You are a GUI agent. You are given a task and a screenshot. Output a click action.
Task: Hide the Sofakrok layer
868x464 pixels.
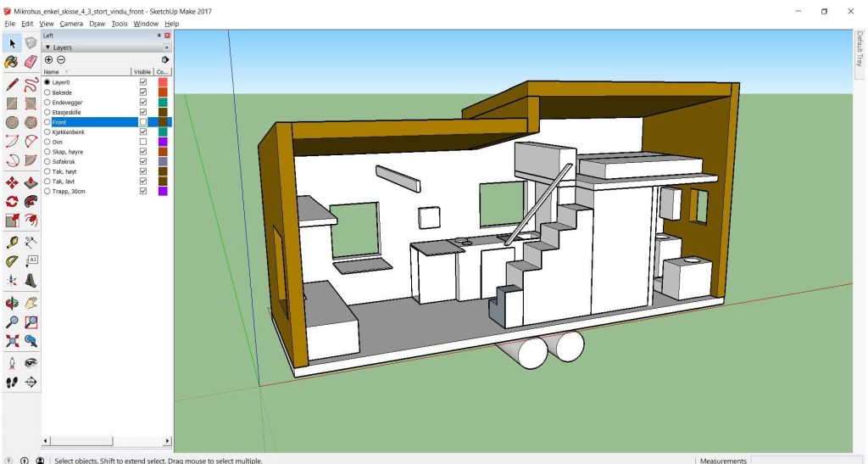coord(143,161)
